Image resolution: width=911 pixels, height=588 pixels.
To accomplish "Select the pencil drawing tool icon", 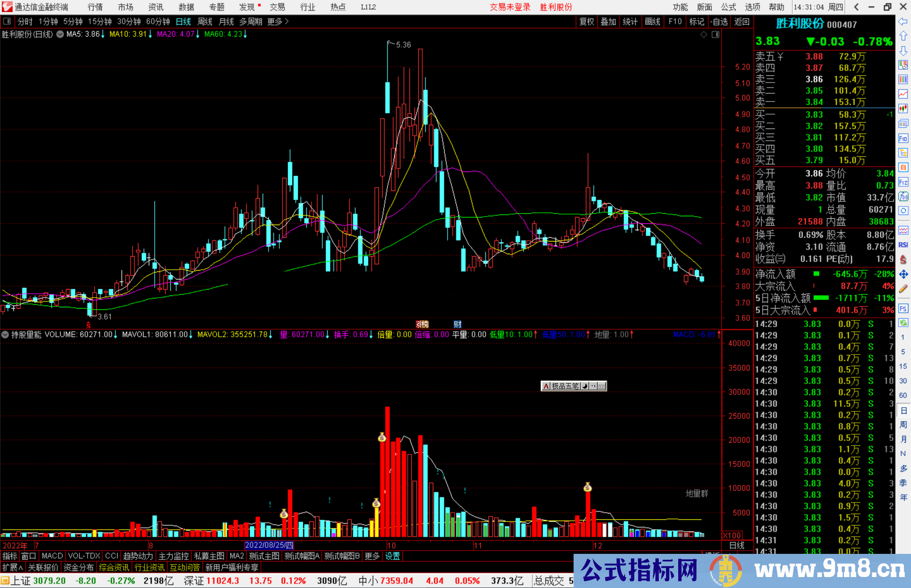I will 903,289.
